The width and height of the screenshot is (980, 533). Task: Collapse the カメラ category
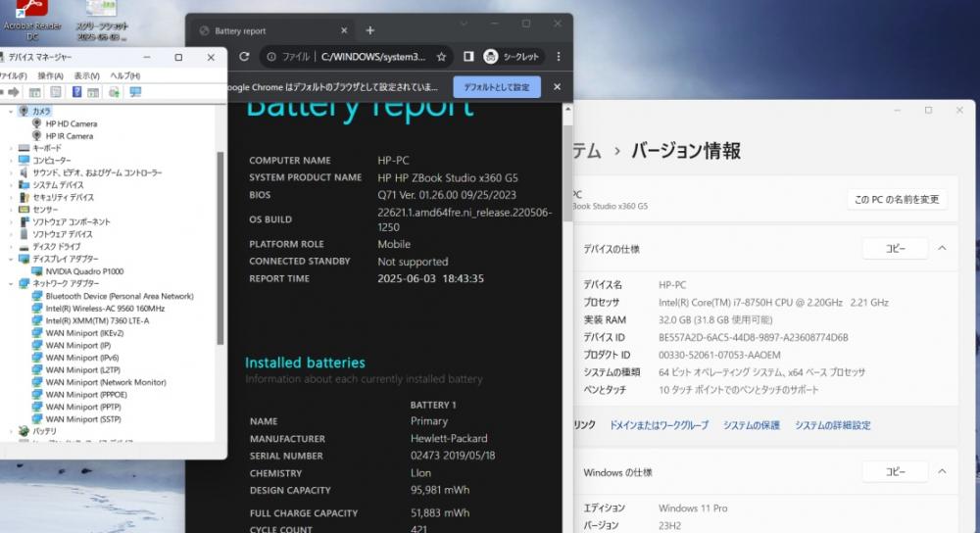[x=11, y=112]
